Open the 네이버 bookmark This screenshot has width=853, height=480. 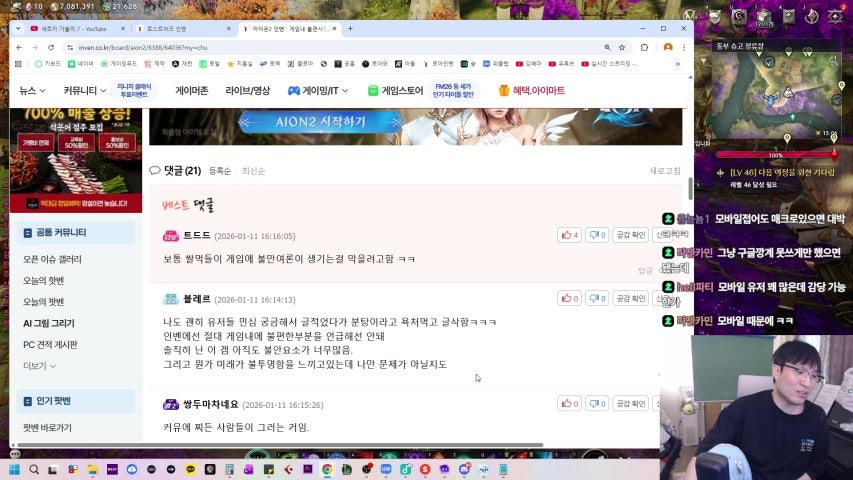pos(81,64)
